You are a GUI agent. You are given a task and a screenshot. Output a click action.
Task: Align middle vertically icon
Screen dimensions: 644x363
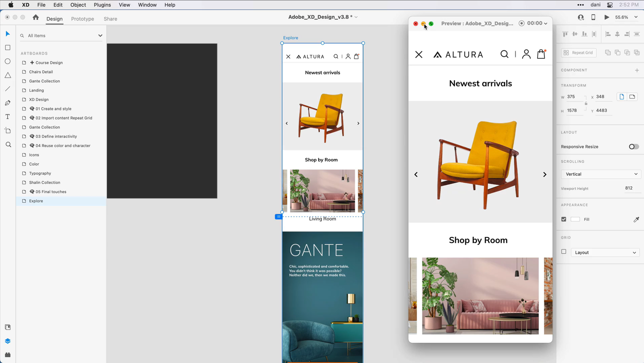click(575, 34)
